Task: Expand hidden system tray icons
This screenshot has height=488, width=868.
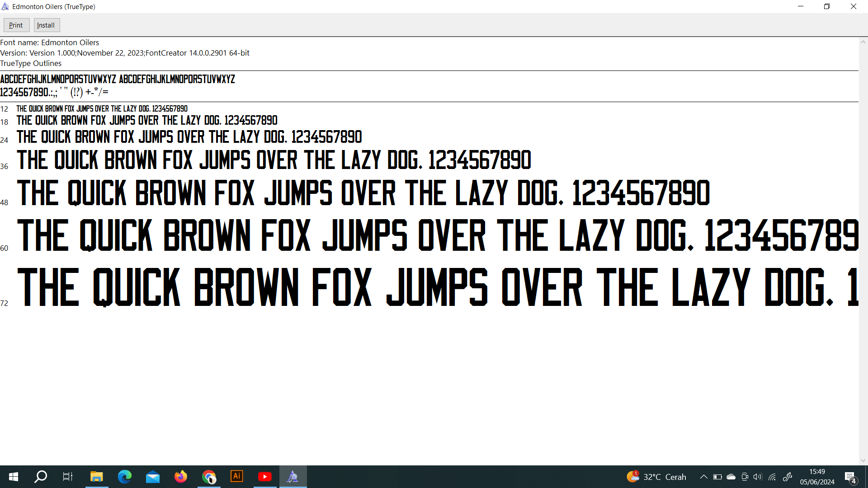Action: click(x=703, y=477)
